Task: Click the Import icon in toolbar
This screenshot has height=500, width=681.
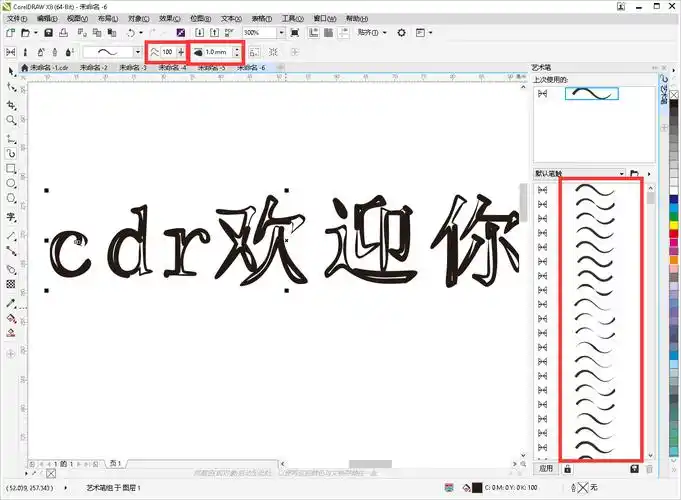Action: pos(199,33)
